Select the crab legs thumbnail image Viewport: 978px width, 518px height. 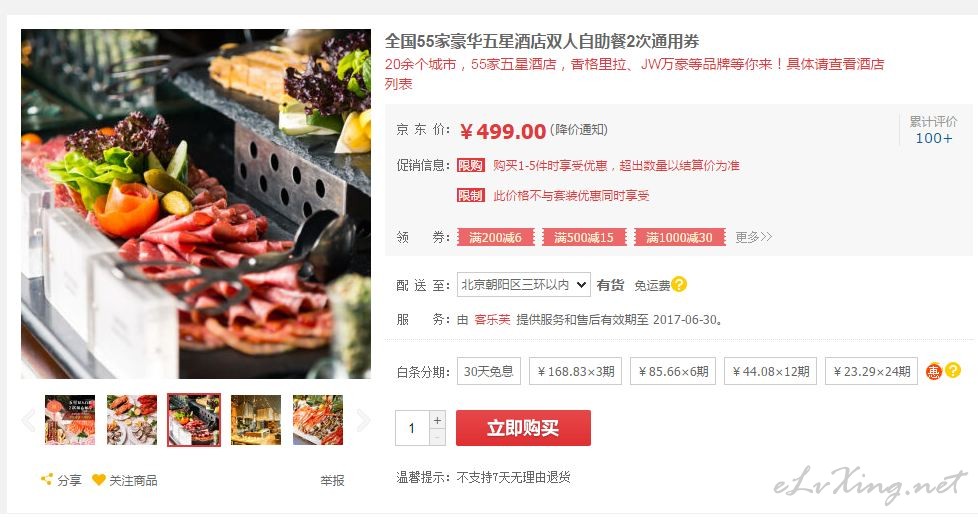(317, 419)
